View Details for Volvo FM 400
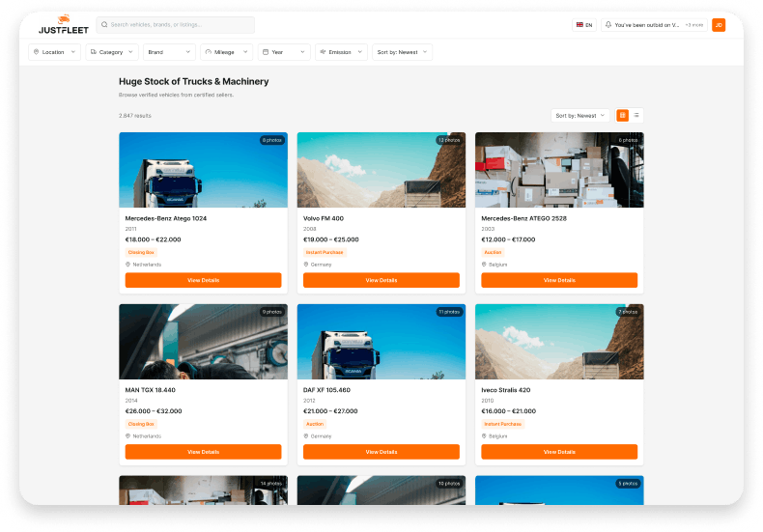This screenshot has width=763, height=532. (x=381, y=280)
